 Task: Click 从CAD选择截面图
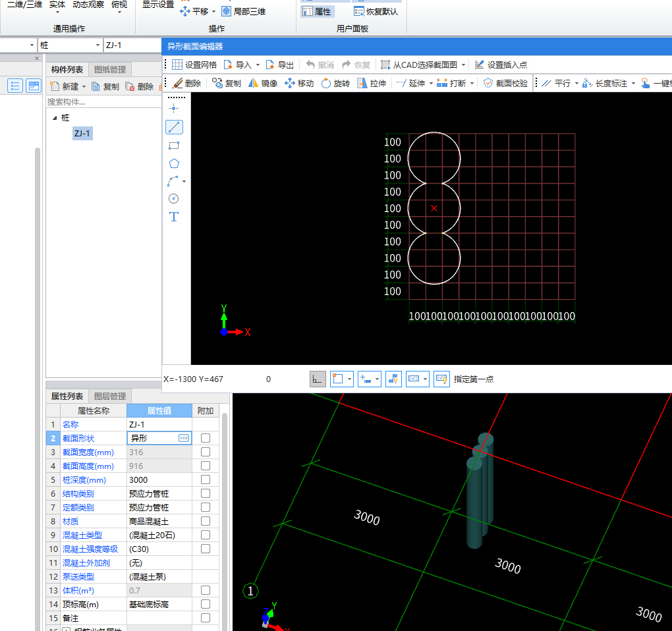(419, 65)
